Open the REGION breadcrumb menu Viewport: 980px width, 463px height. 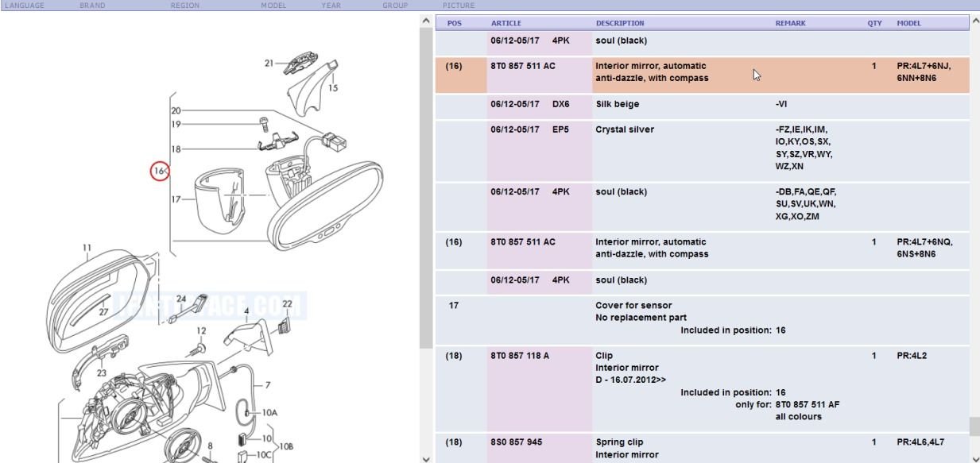tap(184, 6)
